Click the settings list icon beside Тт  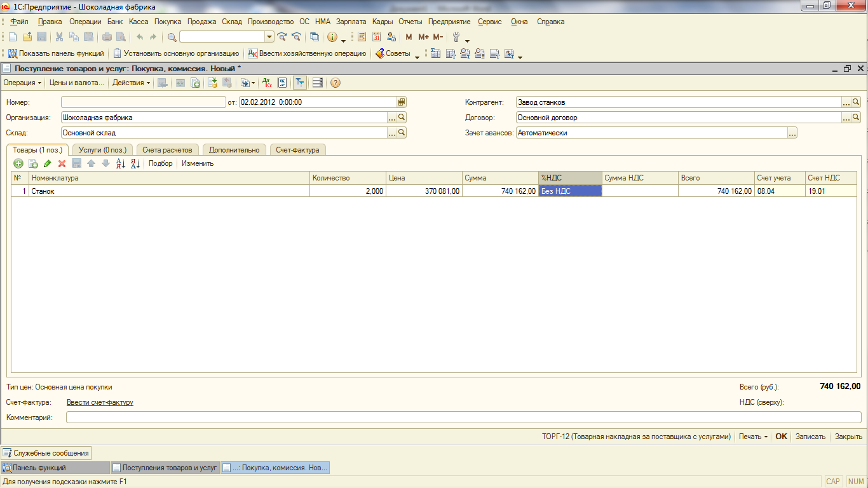[318, 83]
